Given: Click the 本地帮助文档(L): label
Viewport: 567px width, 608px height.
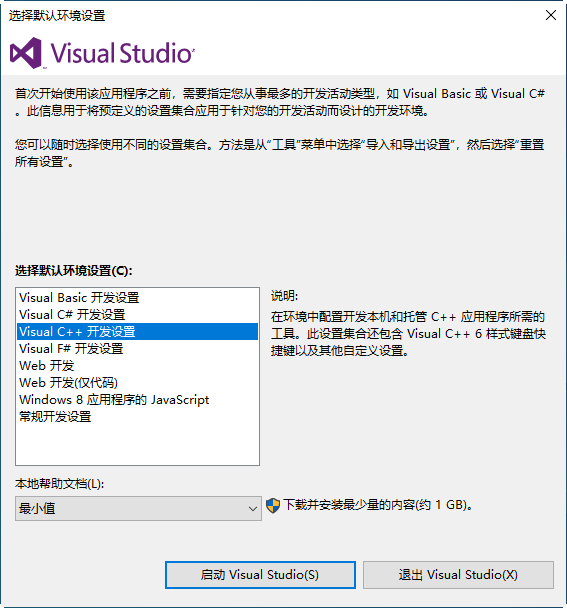Looking at the screenshot, I should coord(60,484).
